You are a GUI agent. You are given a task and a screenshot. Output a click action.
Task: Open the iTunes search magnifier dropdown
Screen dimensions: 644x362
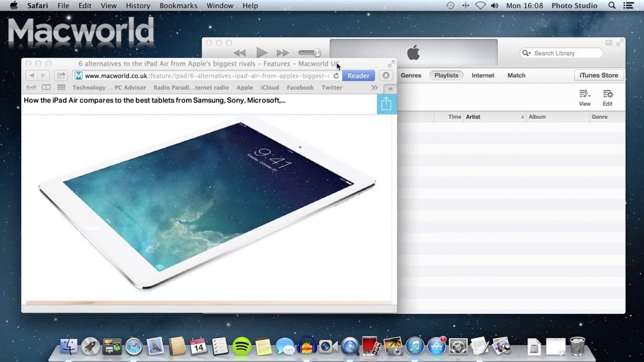[526, 53]
